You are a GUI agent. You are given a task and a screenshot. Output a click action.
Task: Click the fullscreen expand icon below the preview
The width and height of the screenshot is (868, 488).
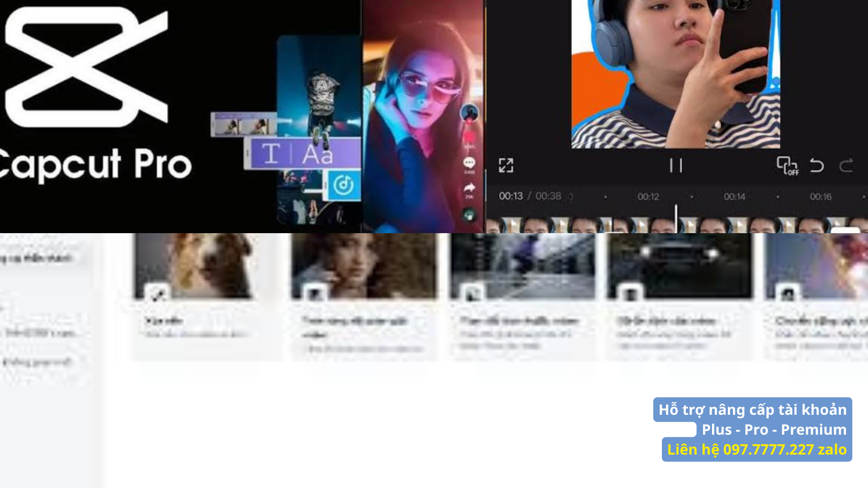(x=506, y=165)
